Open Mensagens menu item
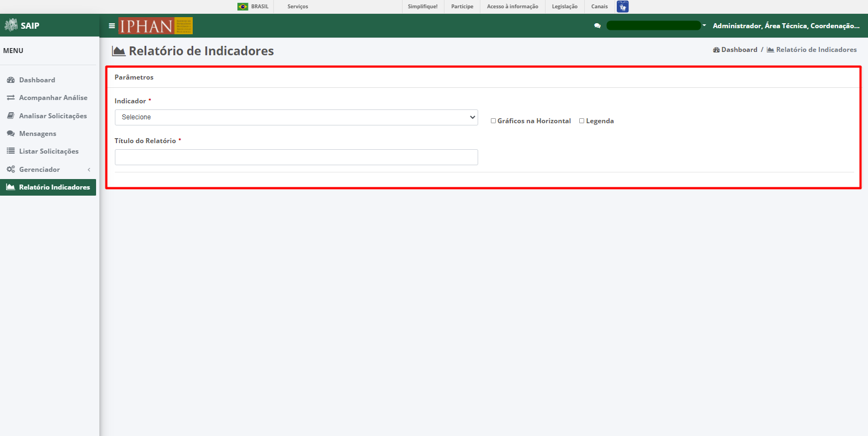Image resolution: width=868 pixels, height=436 pixels. pos(48,134)
